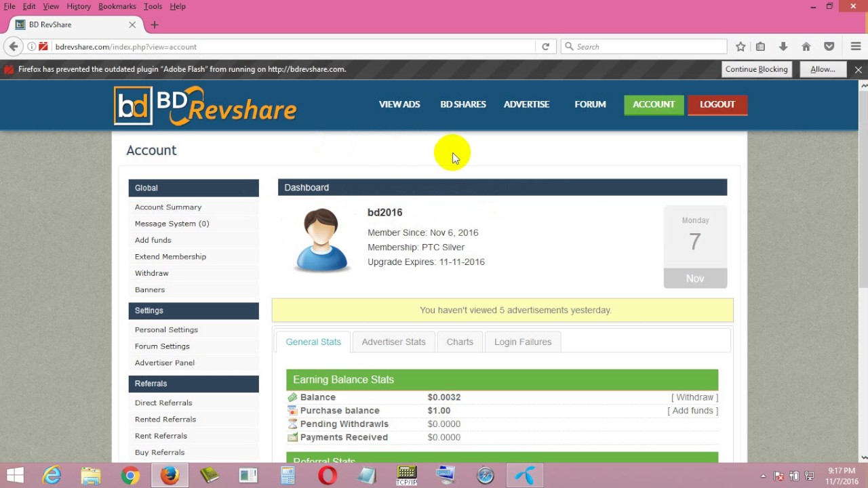Switch to the General Stats tab

313,342
